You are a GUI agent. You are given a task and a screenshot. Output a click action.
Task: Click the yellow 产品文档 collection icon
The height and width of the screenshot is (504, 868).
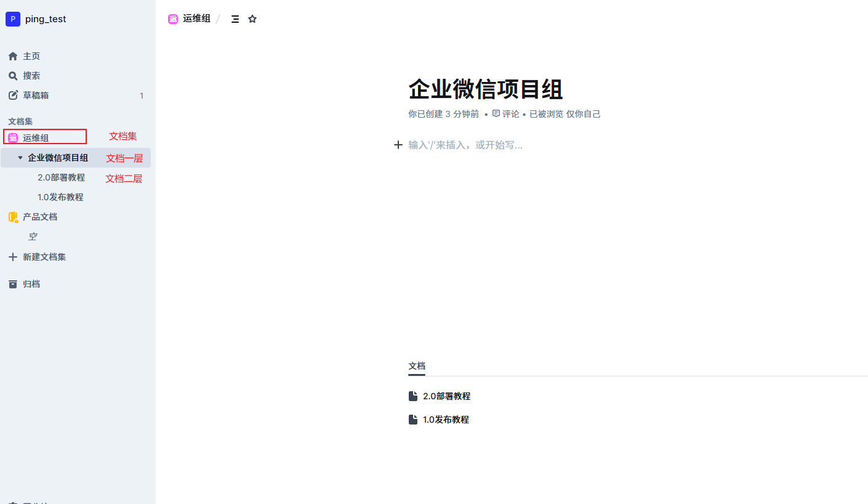[13, 217]
